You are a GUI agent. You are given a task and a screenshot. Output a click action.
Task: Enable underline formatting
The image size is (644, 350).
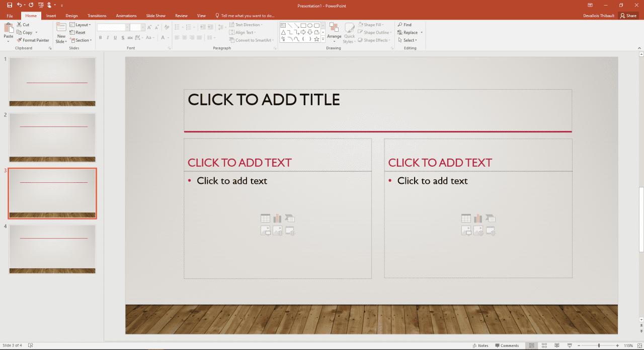115,37
